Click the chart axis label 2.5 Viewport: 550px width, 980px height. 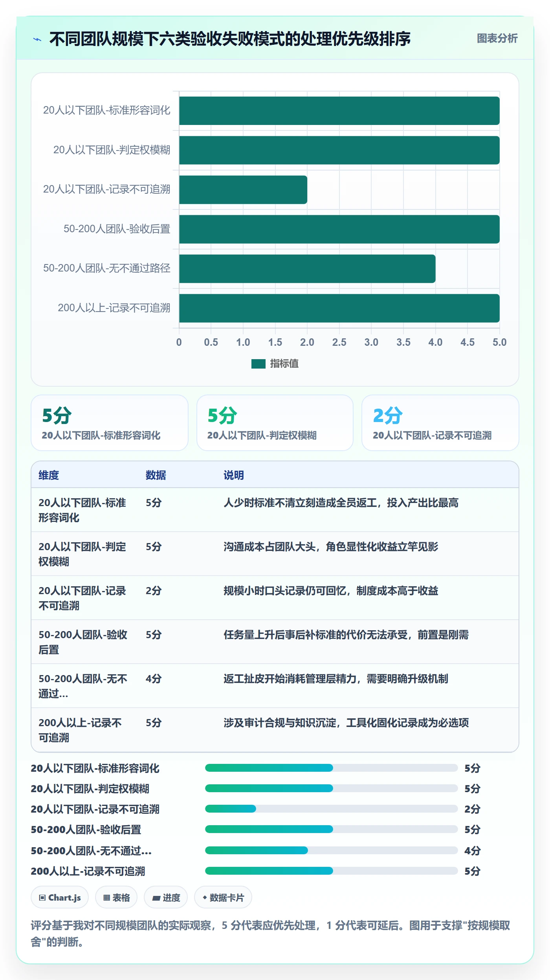(x=339, y=342)
